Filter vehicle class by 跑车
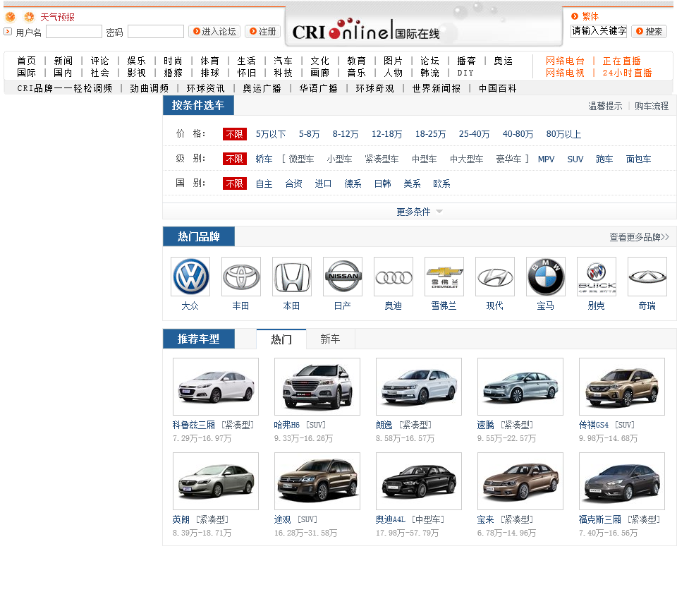Image resolution: width=677 pixels, height=616 pixels. 604,159
